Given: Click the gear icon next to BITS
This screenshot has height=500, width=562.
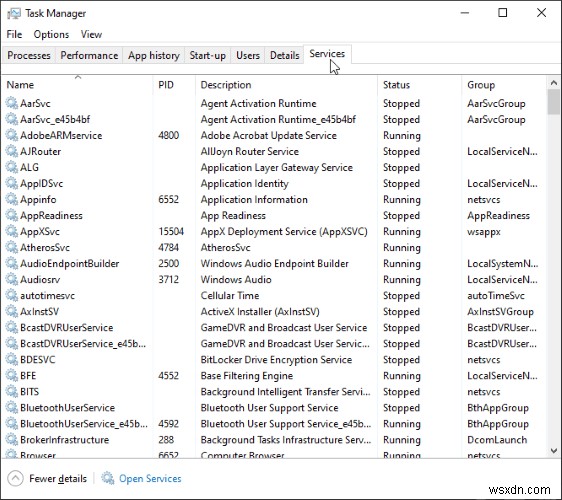Looking at the screenshot, I should coord(12,391).
